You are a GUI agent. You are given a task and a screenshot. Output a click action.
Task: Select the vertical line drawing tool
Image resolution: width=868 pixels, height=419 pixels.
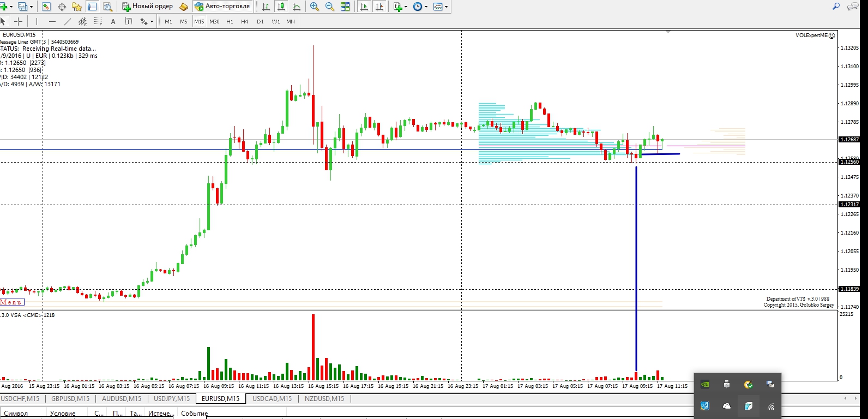(37, 21)
